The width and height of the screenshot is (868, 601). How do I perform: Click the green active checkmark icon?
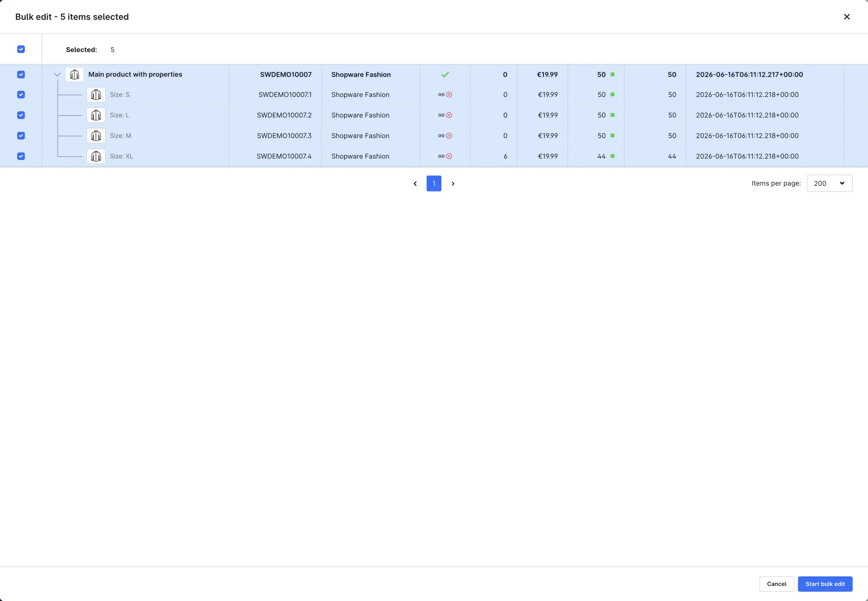click(x=445, y=75)
